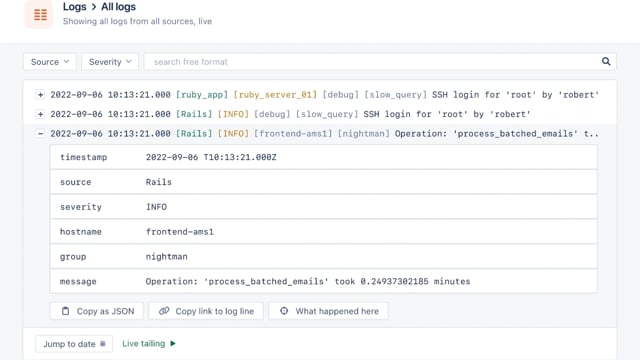Click the search magnifier icon

[x=606, y=62]
